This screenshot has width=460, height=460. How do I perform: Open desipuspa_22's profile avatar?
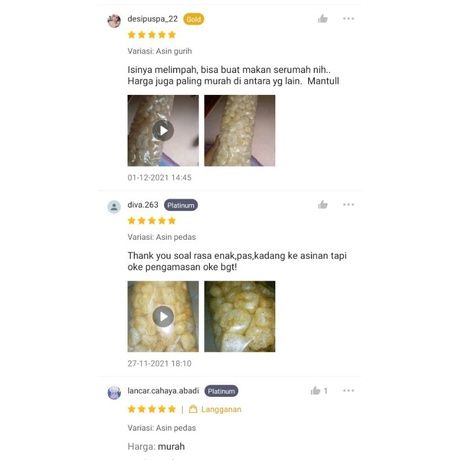tap(114, 21)
